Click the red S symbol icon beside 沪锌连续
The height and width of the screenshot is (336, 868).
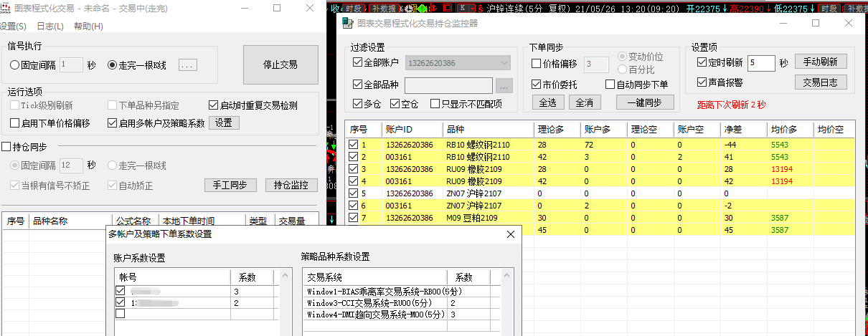click(478, 8)
